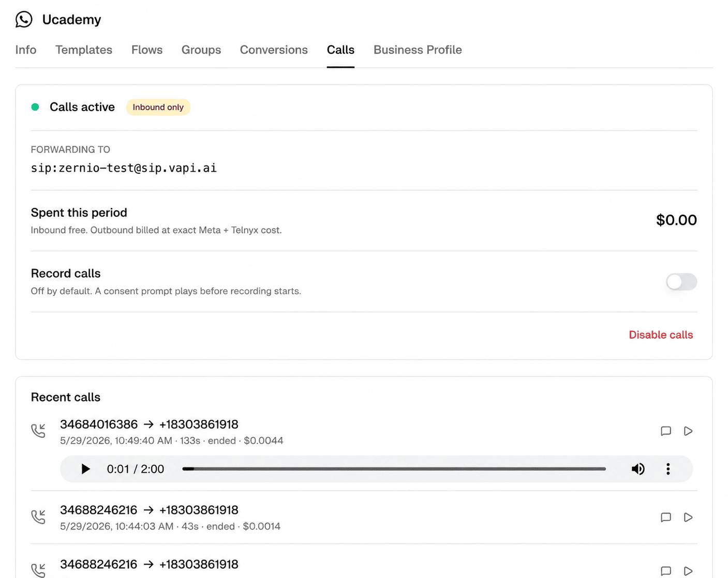The height and width of the screenshot is (578, 728).
Task: Click the Spent this period label
Action: [79, 212]
